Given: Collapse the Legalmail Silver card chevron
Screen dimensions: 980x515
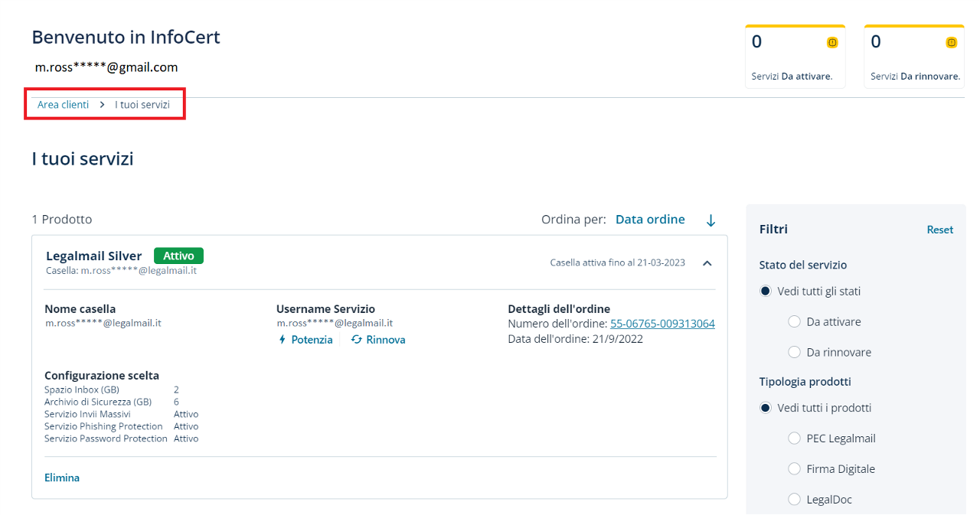Looking at the screenshot, I should [707, 263].
